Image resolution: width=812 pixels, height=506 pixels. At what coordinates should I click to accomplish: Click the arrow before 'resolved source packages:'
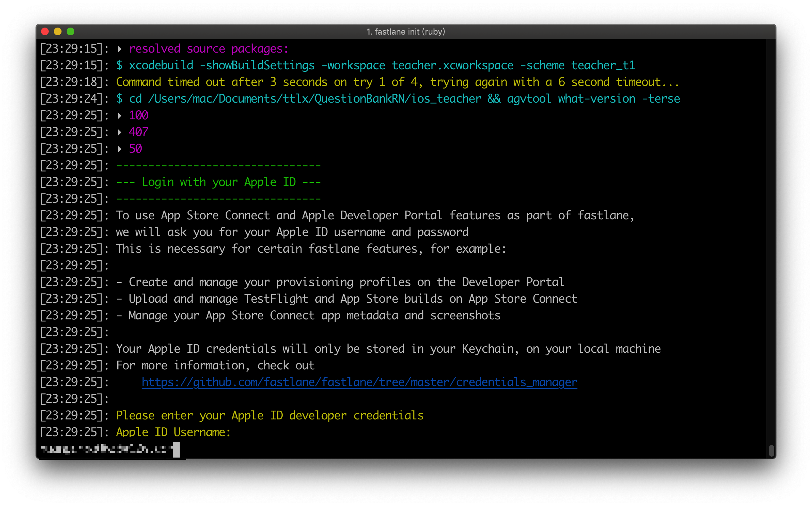[x=120, y=49]
